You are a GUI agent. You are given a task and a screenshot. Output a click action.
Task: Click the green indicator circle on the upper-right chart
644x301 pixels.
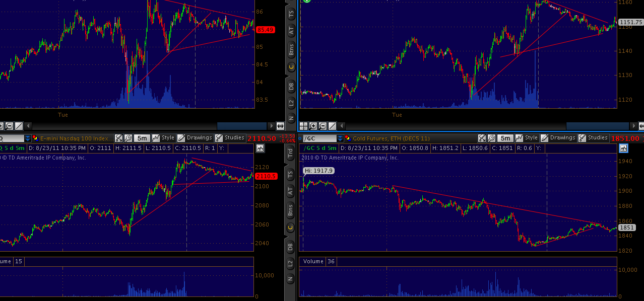(307, 1)
